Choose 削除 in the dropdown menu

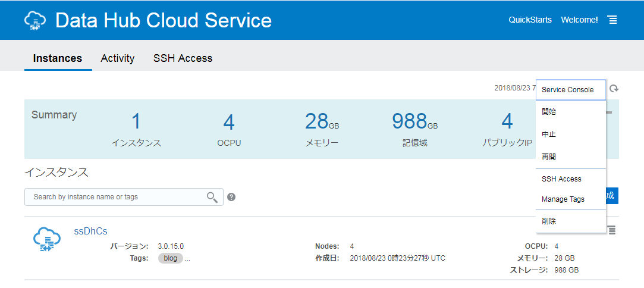click(571, 221)
